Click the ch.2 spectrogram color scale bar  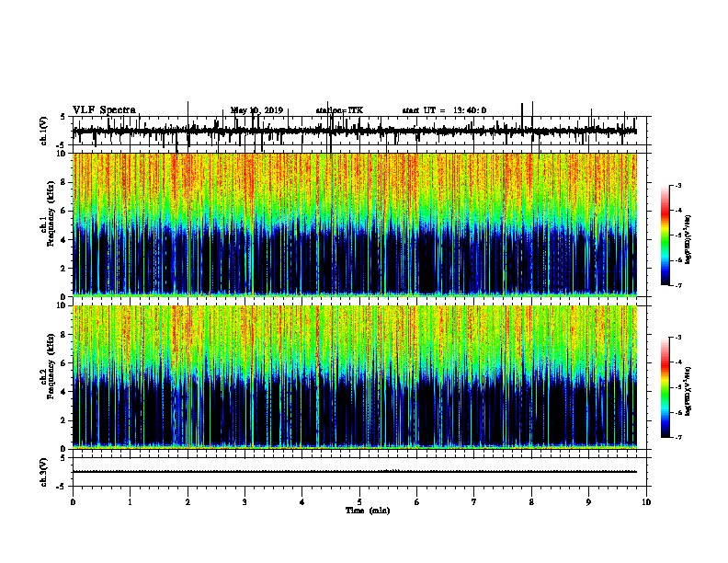coord(665,387)
